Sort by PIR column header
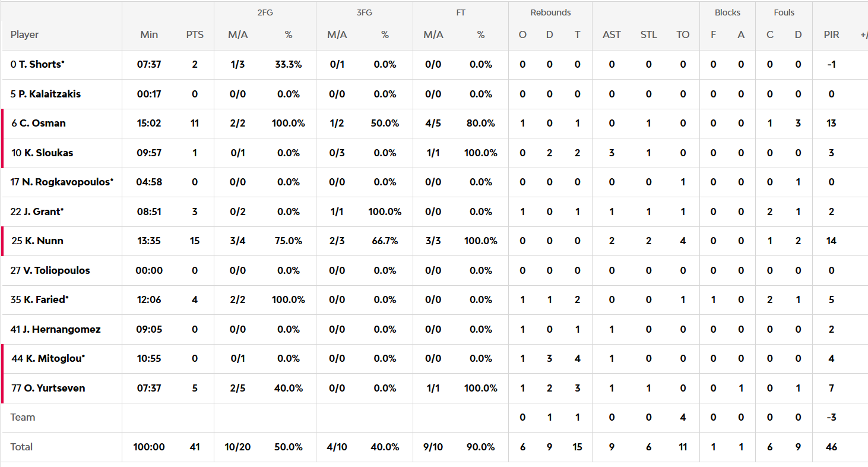This screenshot has width=868, height=467. pos(831,34)
